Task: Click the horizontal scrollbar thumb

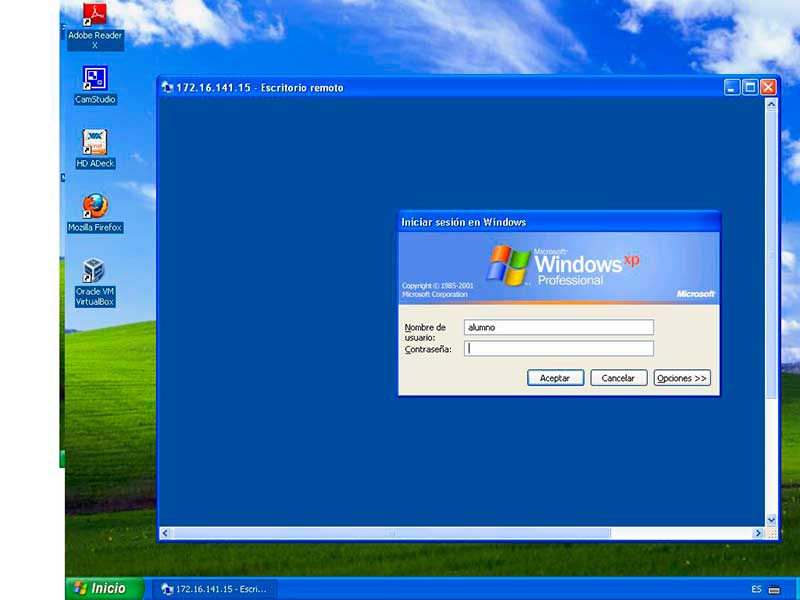Action: tap(391, 533)
